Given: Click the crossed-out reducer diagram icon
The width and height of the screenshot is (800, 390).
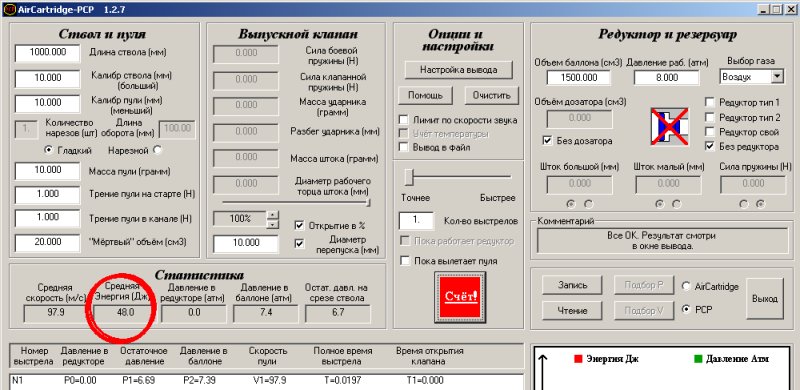Looking at the screenshot, I should [x=669, y=126].
